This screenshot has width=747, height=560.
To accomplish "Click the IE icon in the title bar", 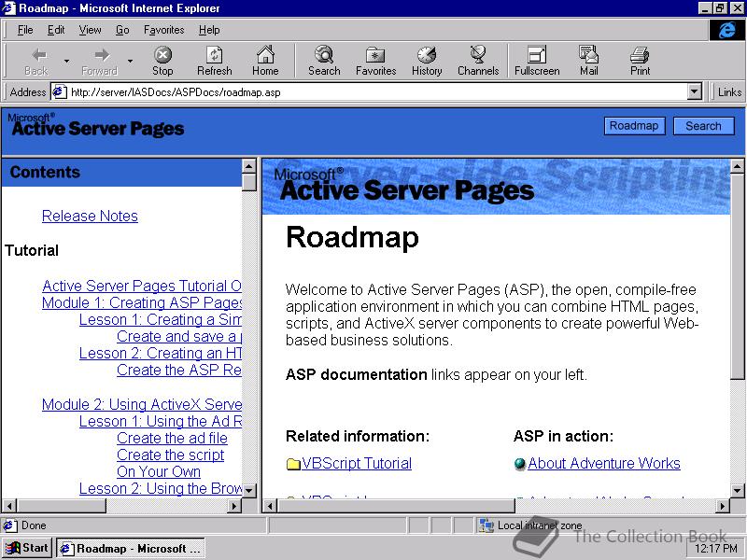I will click(x=9, y=8).
